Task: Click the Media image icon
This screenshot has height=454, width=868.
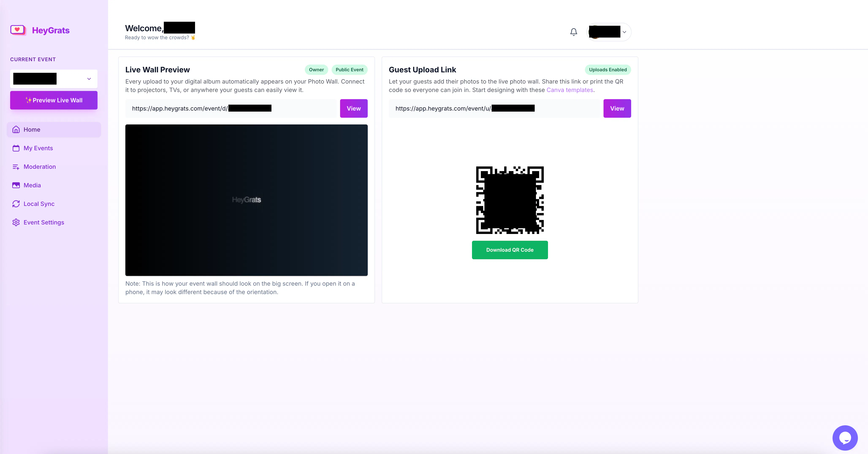Action: [16, 185]
